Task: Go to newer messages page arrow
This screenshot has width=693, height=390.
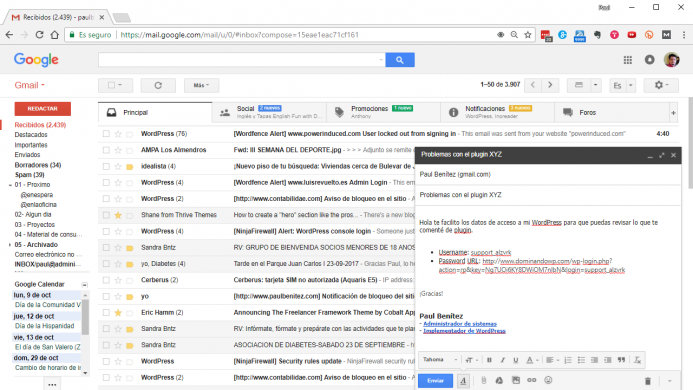Action: [x=533, y=85]
